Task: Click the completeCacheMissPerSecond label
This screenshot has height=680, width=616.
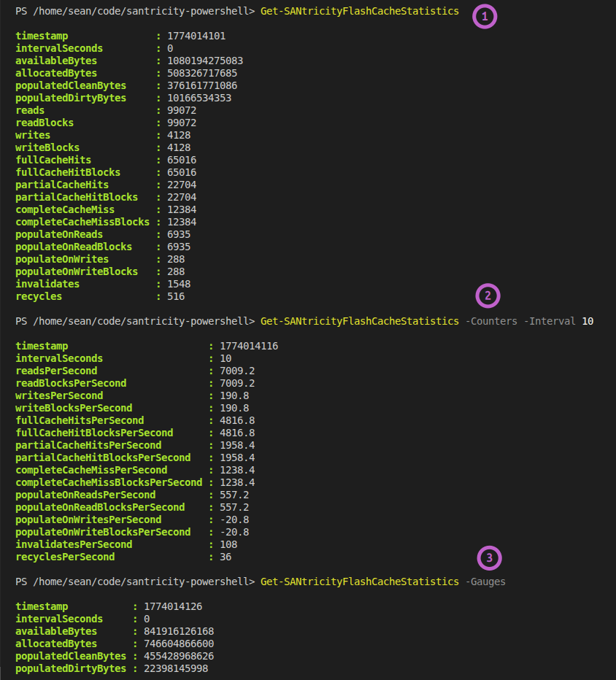Action: [x=91, y=470]
